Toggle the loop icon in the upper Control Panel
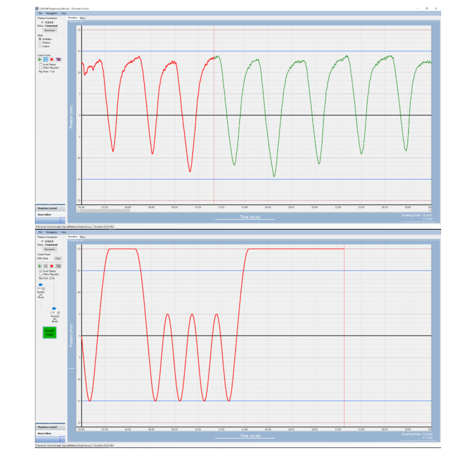476x476 pixels. click(x=58, y=60)
